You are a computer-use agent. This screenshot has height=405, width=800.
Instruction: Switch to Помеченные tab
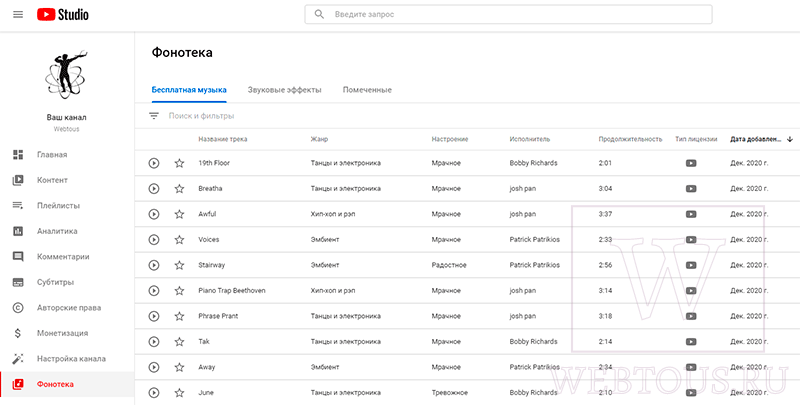(x=367, y=90)
